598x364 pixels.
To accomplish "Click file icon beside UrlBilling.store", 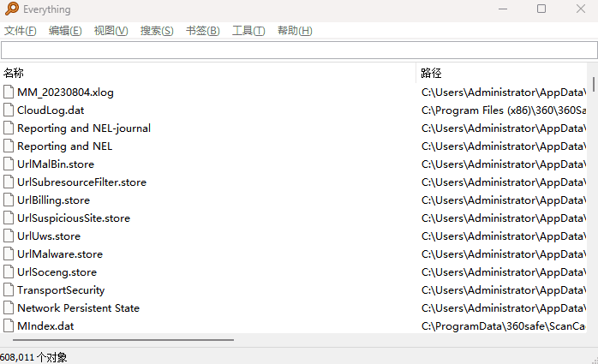I will click(9, 200).
